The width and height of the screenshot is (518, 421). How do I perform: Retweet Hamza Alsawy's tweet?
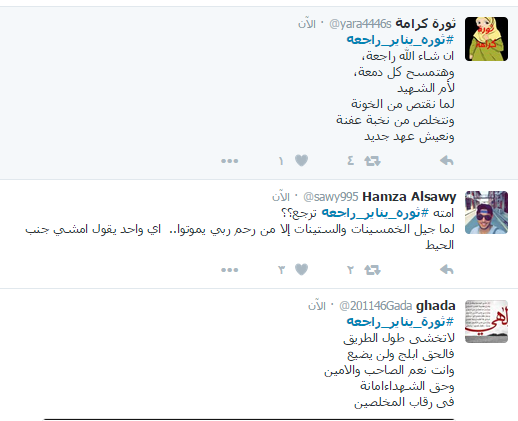pyautogui.click(x=372, y=270)
